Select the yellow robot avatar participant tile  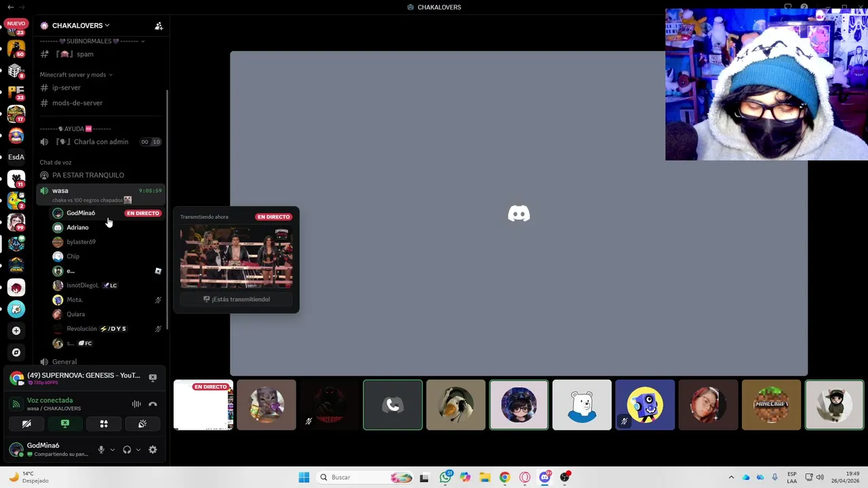(x=645, y=405)
